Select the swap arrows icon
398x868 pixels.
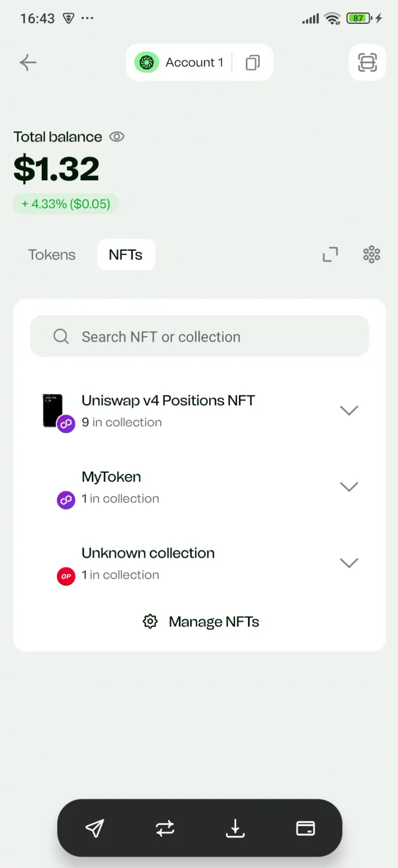point(165,828)
